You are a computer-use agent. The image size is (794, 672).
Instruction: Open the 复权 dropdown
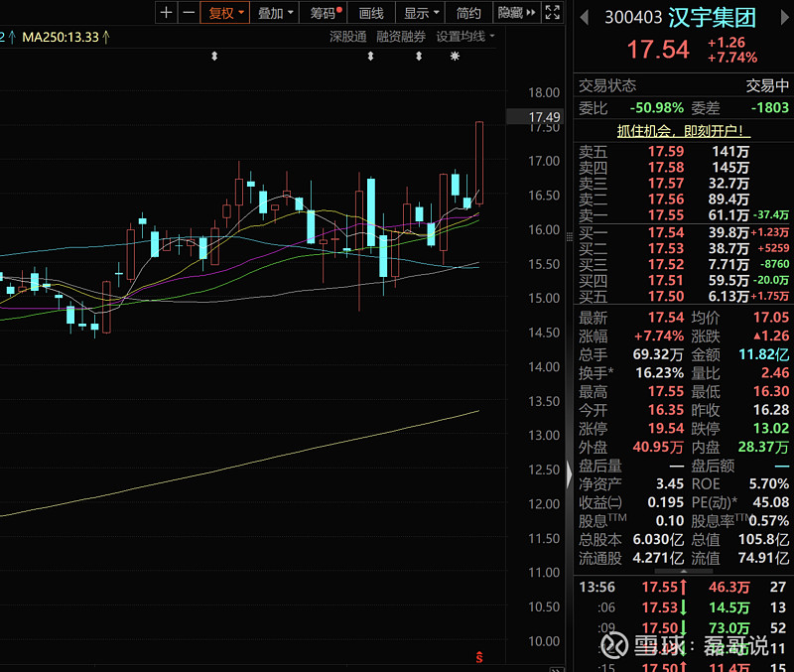[x=225, y=12]
